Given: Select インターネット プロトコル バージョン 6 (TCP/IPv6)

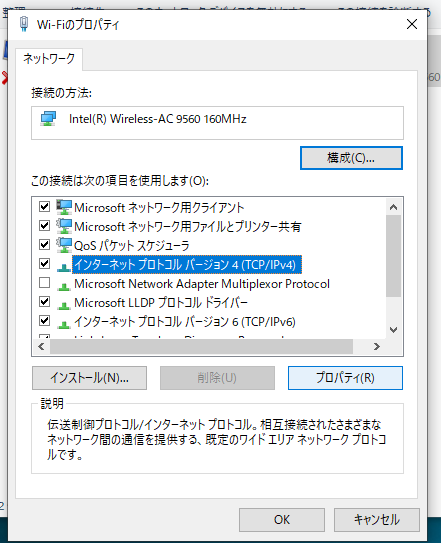Looking at the screenshot, I should point(185,322).
